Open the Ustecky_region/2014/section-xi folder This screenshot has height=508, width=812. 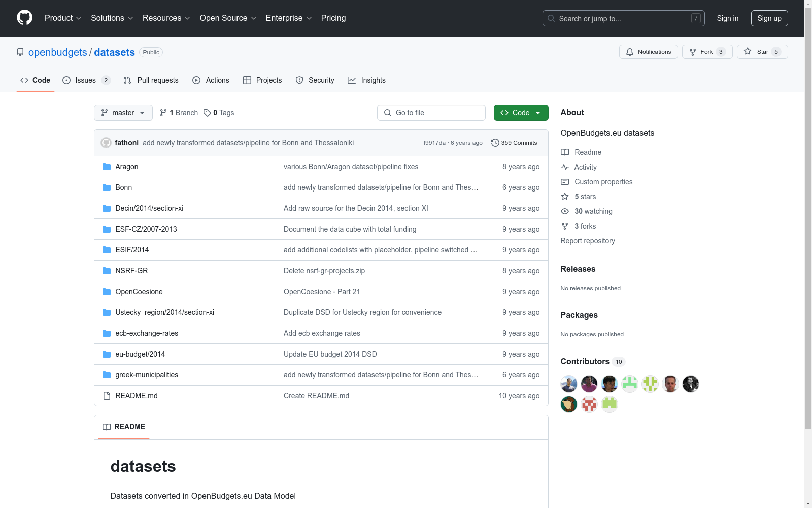pos(165,312)
